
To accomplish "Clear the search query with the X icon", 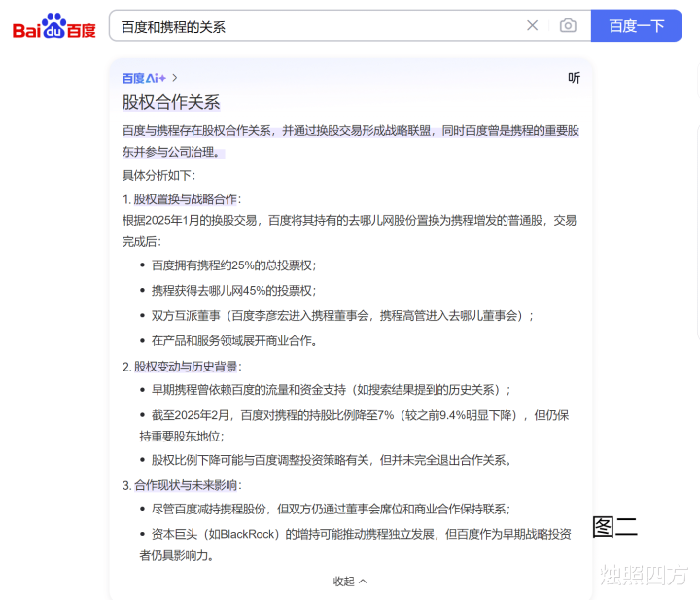I will pyautogui.click(x=532, y=25).
